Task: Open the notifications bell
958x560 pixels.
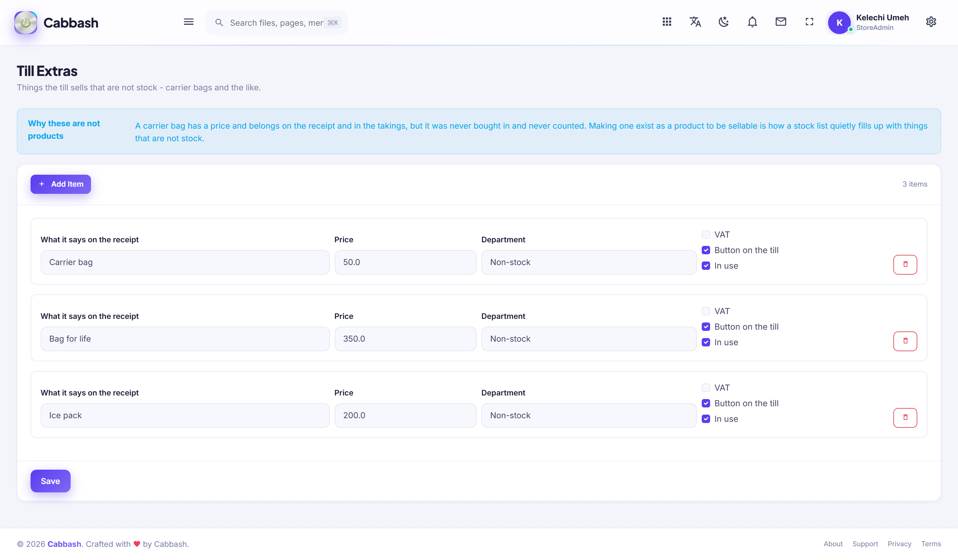Action: click(x=752, y=22)
